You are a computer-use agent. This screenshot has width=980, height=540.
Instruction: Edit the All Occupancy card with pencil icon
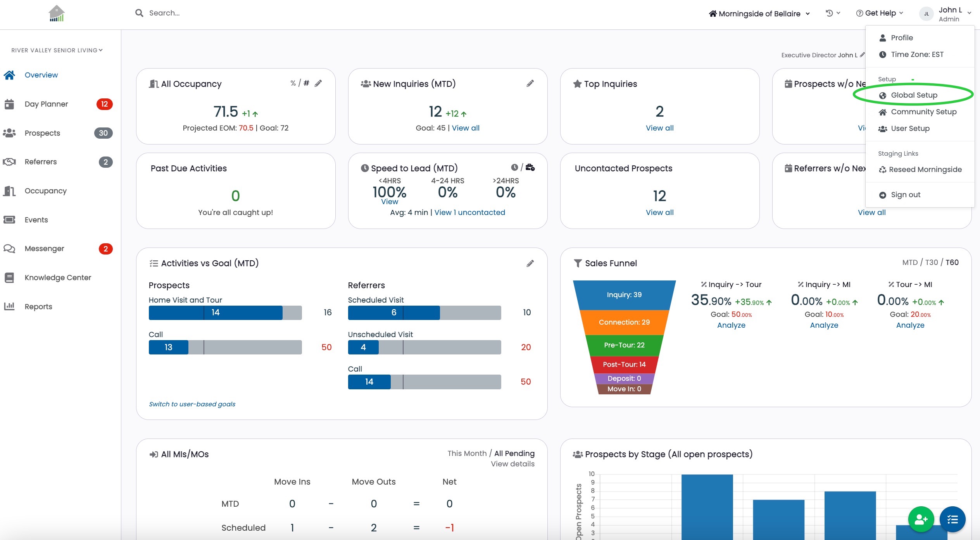click(x=318, y=83)
